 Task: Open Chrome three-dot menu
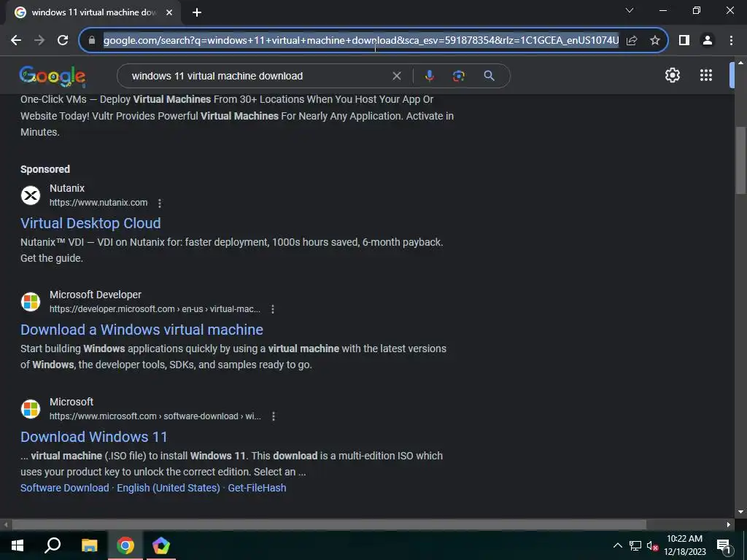pos(731,41)
